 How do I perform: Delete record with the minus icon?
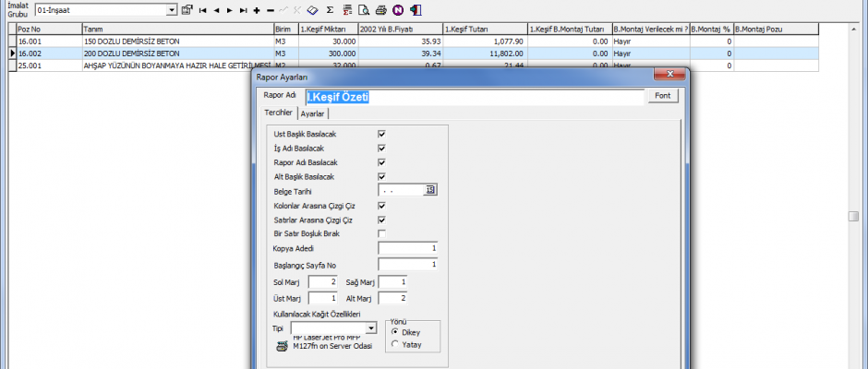click(269, 10)
